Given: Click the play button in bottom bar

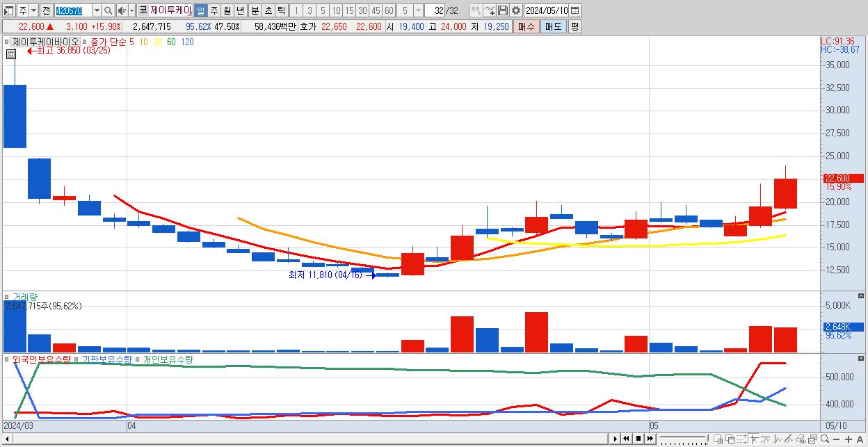Looking at the screenshot, I should (x=615, y=439).
